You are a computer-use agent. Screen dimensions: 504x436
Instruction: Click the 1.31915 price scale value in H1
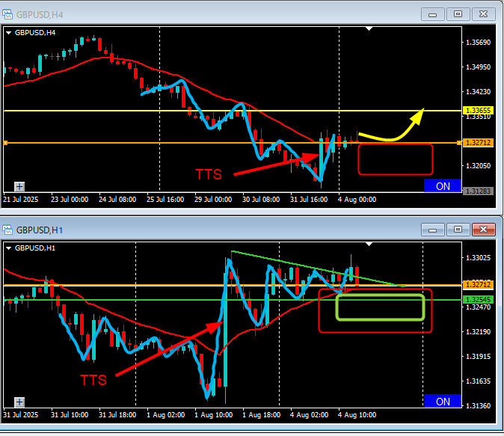pos(478,357)
